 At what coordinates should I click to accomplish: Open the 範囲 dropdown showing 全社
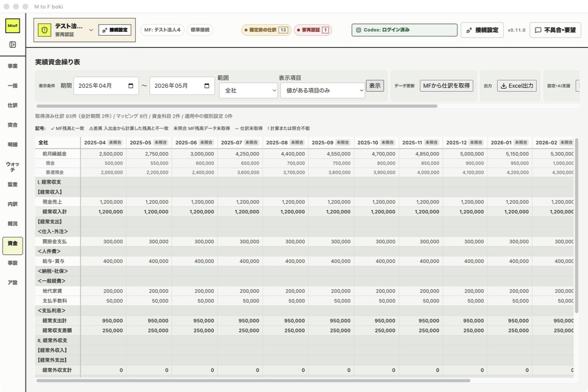[x=248, y=90]
